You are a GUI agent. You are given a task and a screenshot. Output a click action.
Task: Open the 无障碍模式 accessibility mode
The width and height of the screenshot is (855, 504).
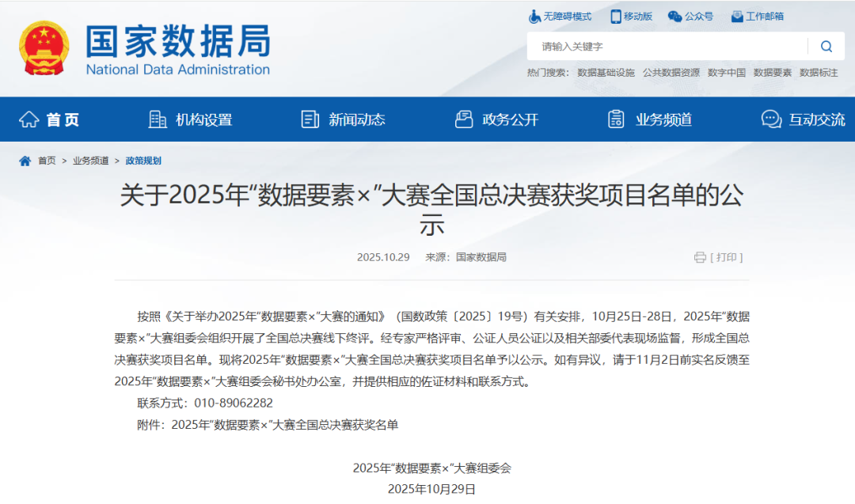560,16
